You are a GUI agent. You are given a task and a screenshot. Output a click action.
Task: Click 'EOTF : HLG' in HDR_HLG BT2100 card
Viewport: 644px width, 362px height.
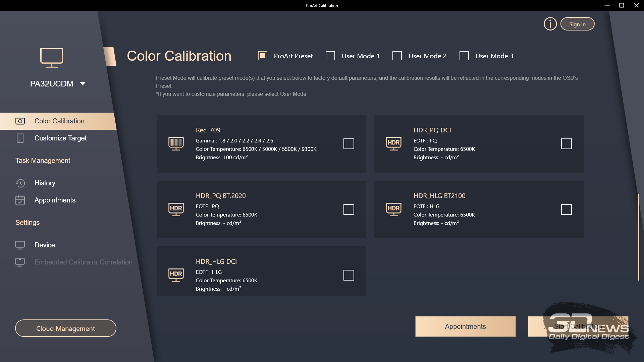426,206
